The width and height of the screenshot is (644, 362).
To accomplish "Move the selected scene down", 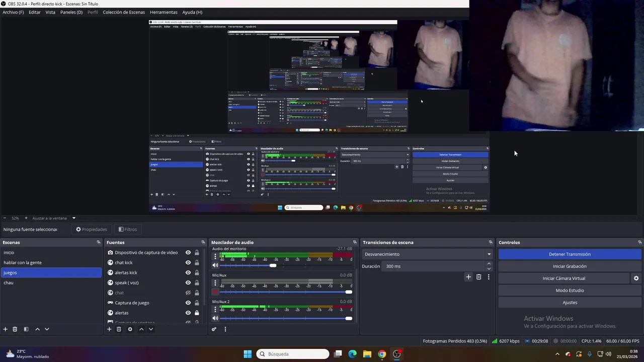I will (47, 329).
